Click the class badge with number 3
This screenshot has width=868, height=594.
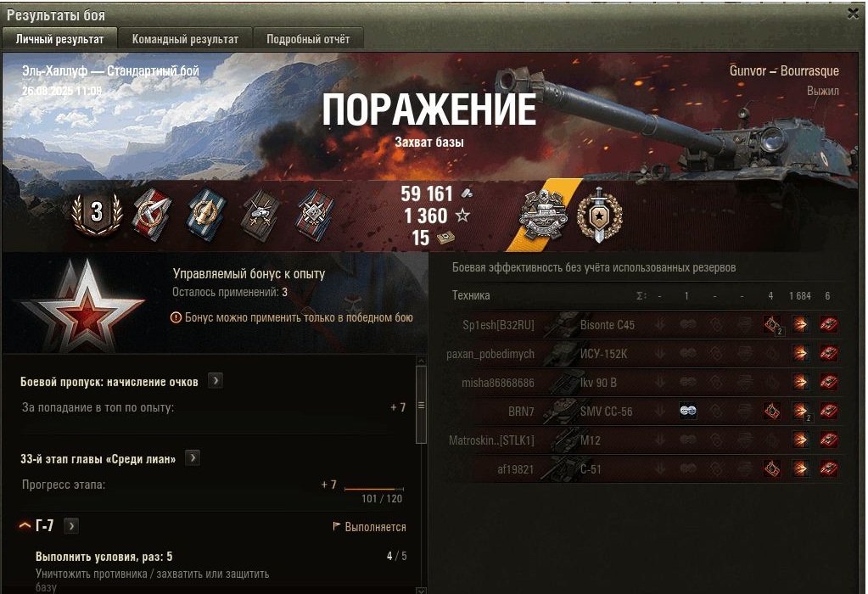[97, 213]
